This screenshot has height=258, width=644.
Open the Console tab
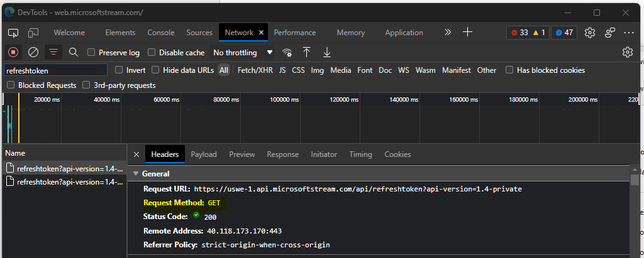pyautogui.click(x=161, y=33)
